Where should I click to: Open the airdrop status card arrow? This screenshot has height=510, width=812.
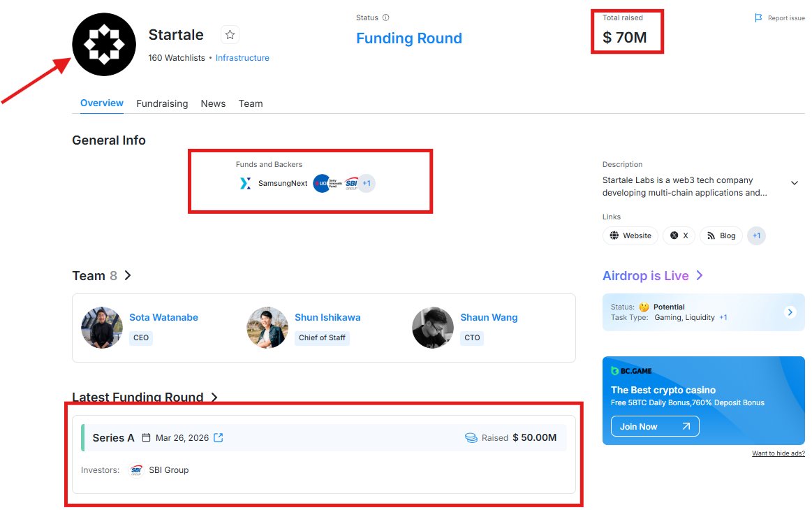790,312
